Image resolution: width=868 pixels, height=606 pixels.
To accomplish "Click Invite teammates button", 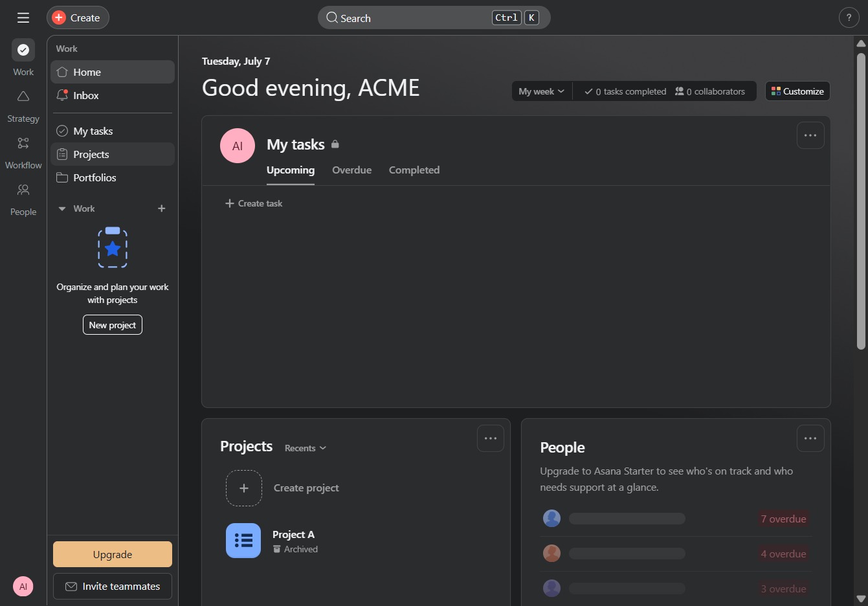I will click(x=113, y=587).
